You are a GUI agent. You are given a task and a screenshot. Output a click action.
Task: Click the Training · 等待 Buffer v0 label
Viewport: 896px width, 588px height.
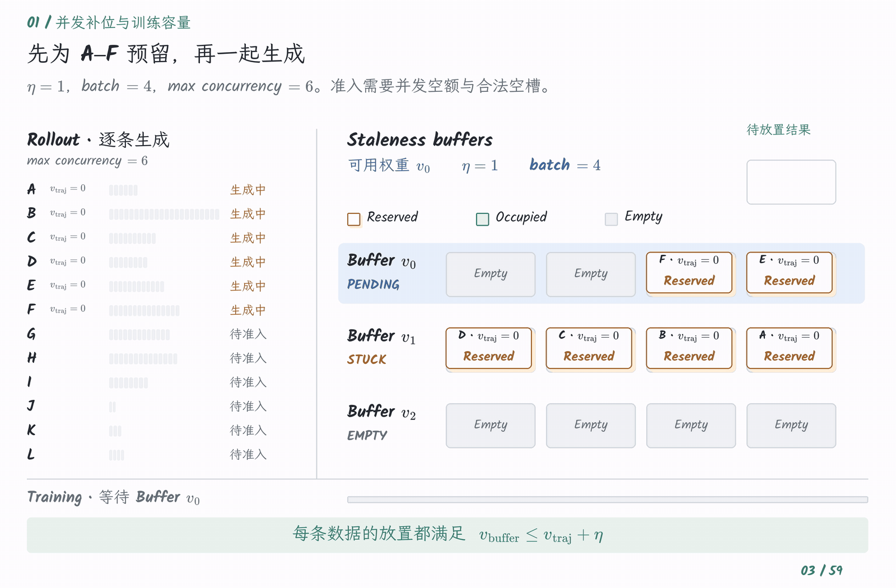113,497
